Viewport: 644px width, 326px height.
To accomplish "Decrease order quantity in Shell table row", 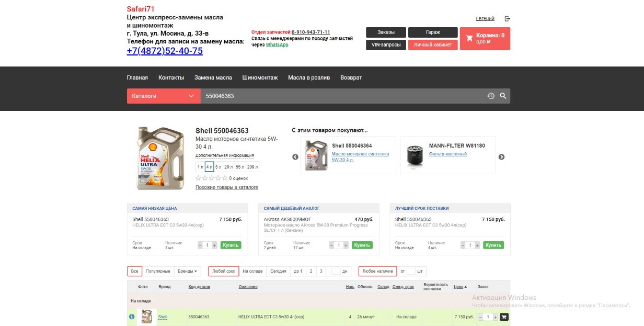I will [x=481, y=317].
